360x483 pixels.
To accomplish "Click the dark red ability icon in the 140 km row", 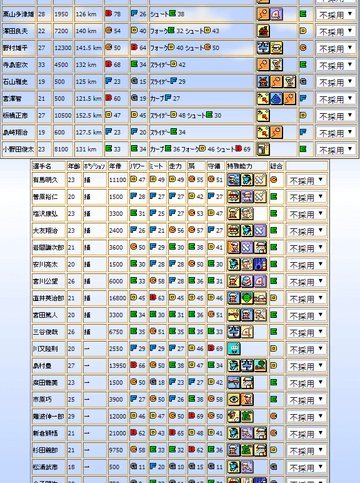I will [x=263, y=31].
